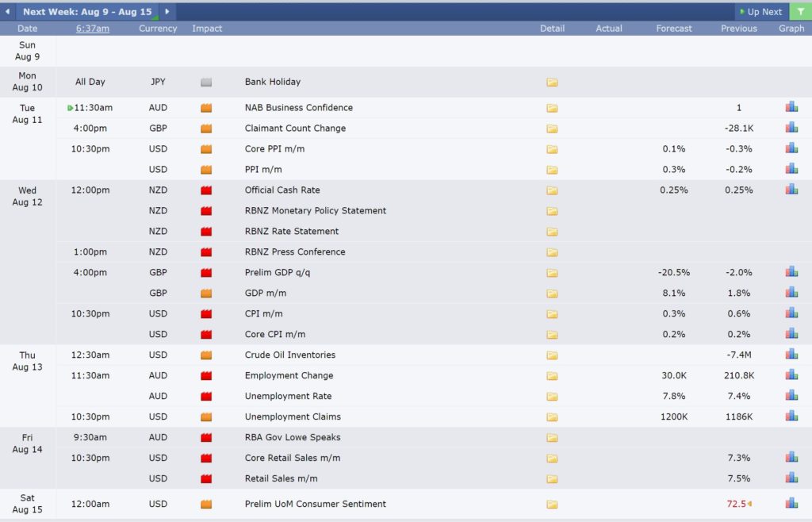812x522 pixels.
Task: Click the red 72.5 previous value
Action: click(x=737, y=504)
